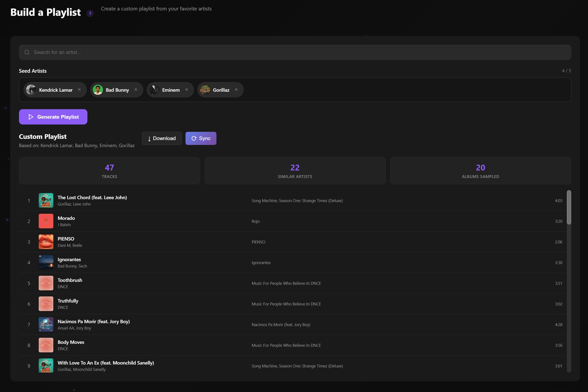
Task: Click the Gorillaz seed chip name
Action: pos(221,90)
